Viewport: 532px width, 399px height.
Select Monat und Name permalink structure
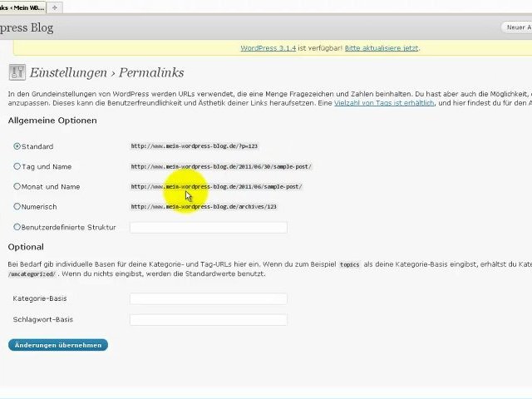17,186
